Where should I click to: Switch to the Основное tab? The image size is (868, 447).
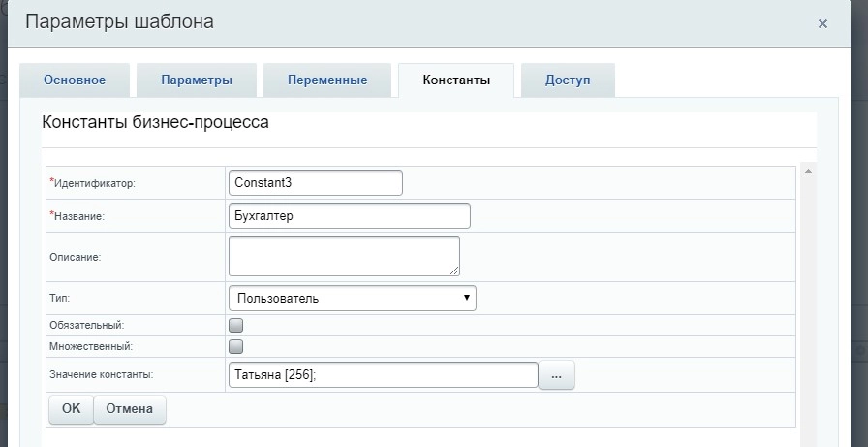[x=75, y=80]
